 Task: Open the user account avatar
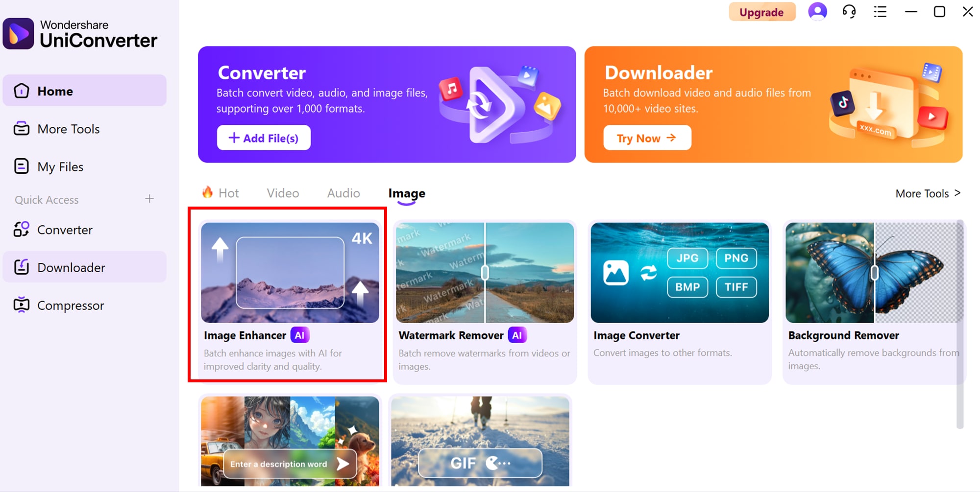click(817, 11)
